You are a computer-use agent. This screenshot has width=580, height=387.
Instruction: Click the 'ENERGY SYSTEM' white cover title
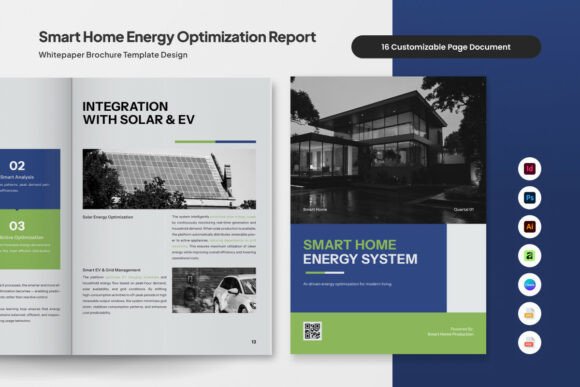pyautogui.click(x=360, y=259)
